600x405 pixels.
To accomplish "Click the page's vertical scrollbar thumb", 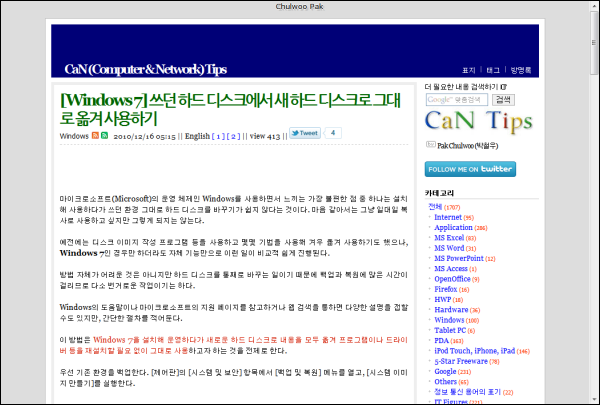I will 594,42.
